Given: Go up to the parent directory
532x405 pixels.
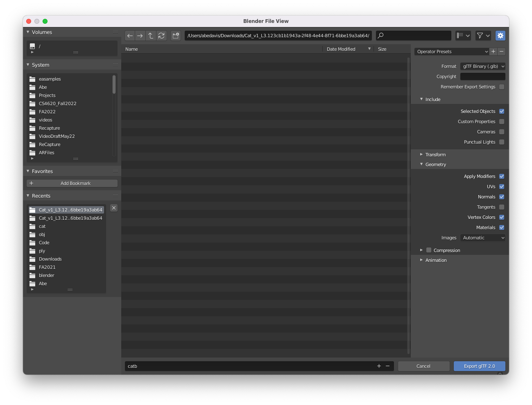Looking at the screenshot, I should (151, 36).
